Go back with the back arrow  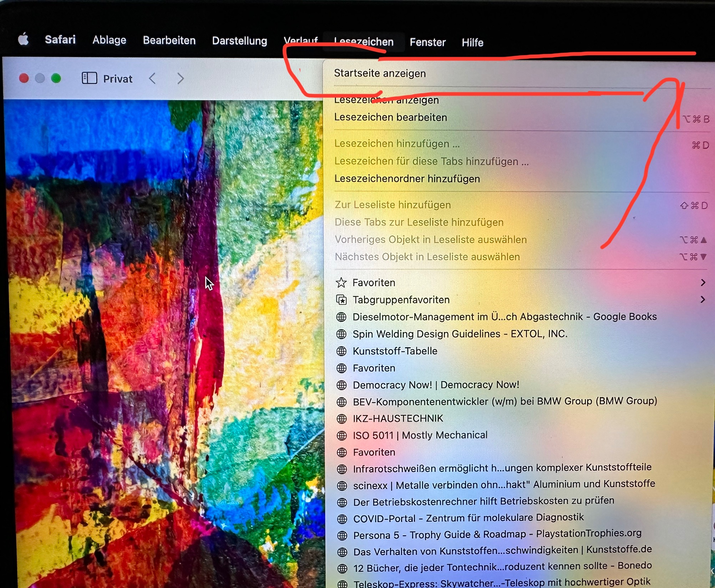pos(152,78)
